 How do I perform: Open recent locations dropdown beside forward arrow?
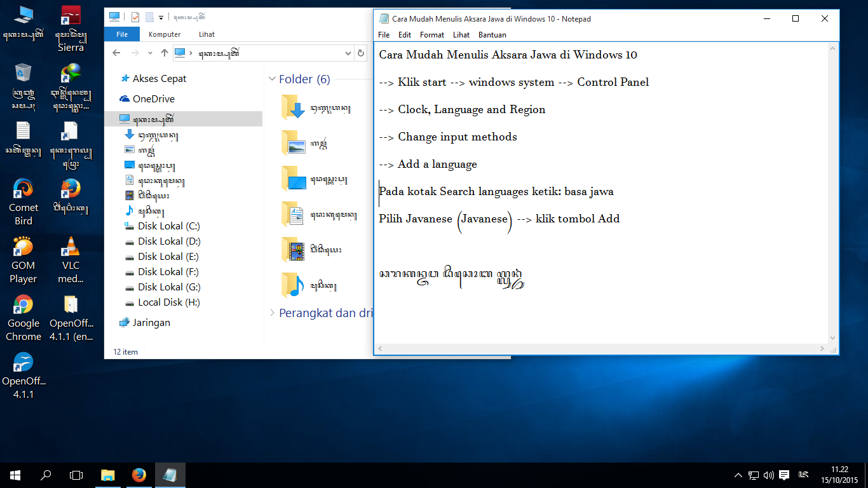(151, 53)
